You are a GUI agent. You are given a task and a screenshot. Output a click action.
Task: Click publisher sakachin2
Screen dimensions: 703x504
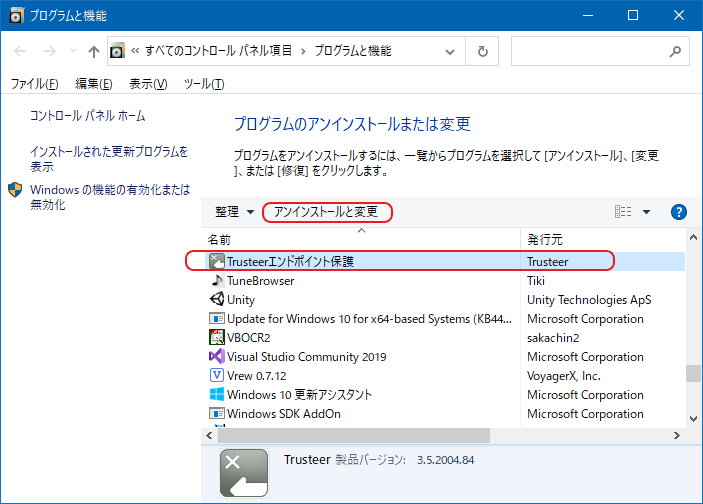553,338
